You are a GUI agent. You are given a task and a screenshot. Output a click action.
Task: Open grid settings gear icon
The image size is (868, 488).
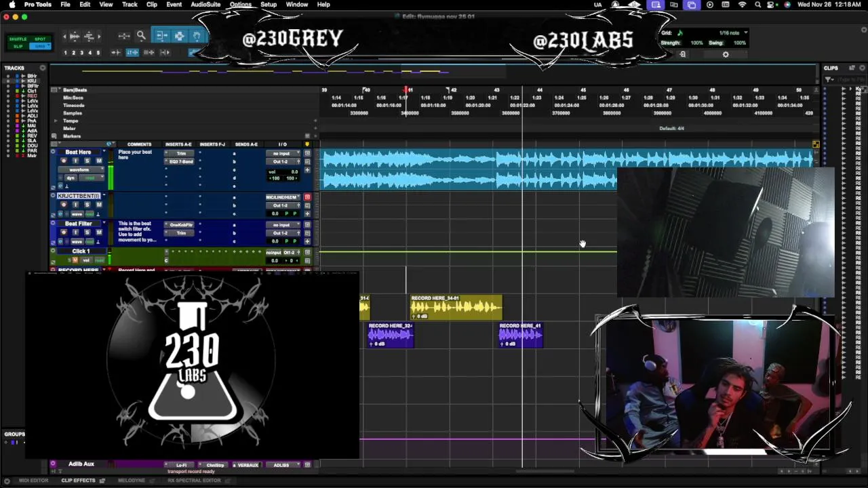click(x=726, y=54)
